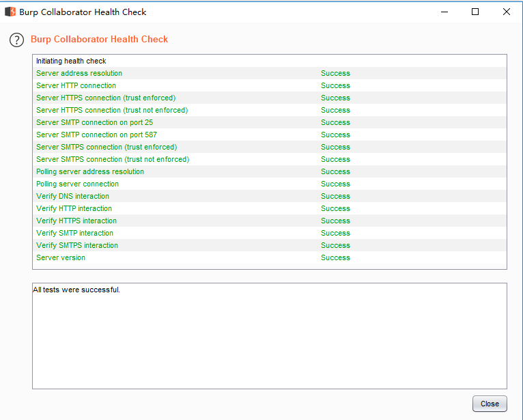Screen dimensions: 523x420
Task: Select 'Verify HTTPS interaction' row
Action: (x=270, y=221)
